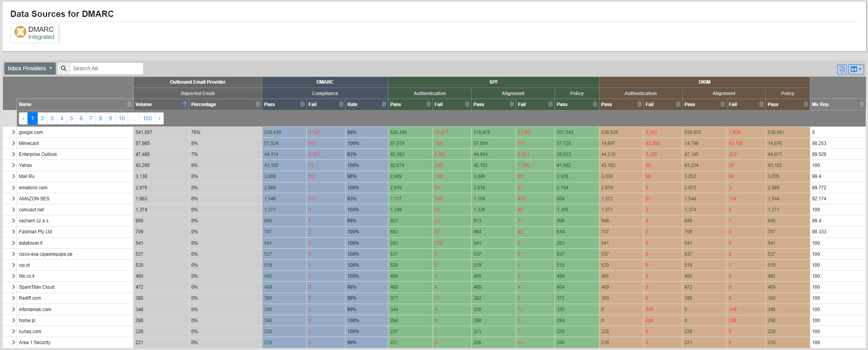
Task: Click the pagination ellipsis button
Action: click(x=134, y=118)
